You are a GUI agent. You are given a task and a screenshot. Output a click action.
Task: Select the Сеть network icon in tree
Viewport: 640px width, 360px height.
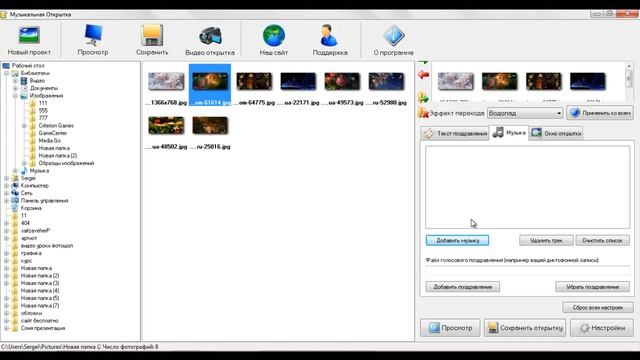point(15,193)
